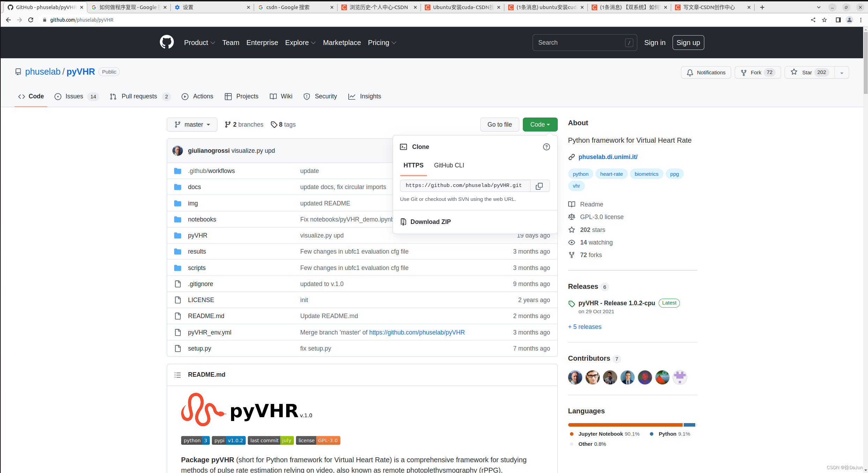Copy the HTTPS clone URL to clipboard
This screenshot has width=868, height=473.
[539, 186]
